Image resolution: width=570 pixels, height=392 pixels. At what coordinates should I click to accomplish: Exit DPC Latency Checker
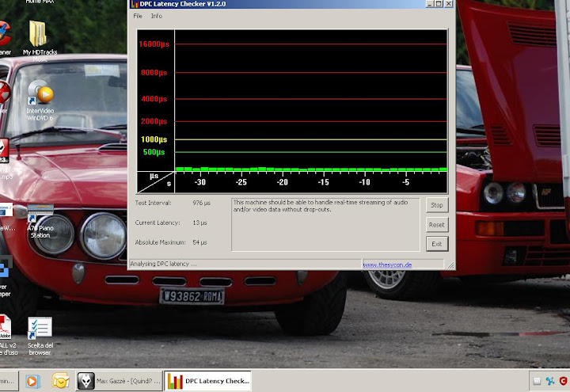[436, 244]
